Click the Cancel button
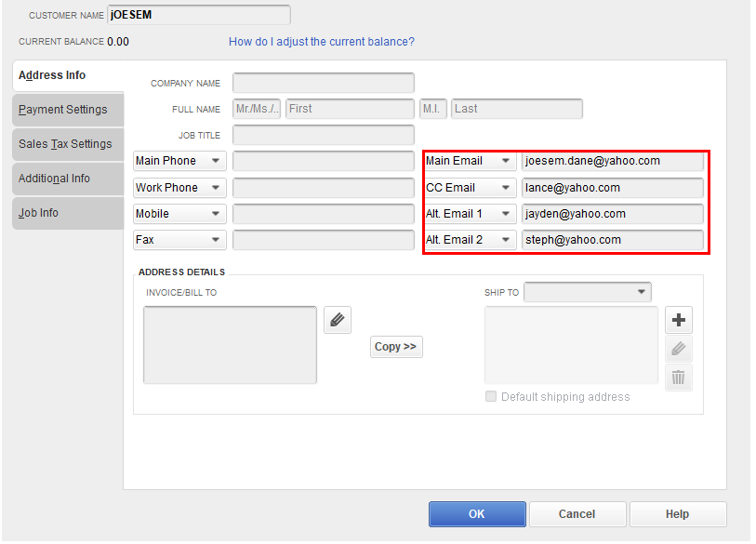 [577, 514]
